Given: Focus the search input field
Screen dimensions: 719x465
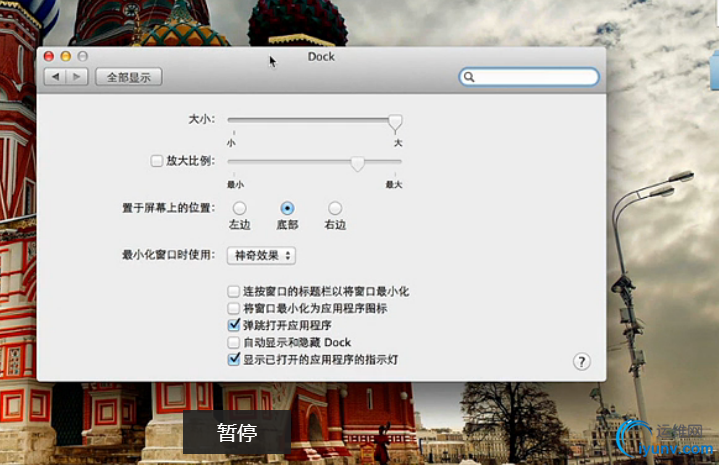Looking at the screenshot, I should click(529, 77).
